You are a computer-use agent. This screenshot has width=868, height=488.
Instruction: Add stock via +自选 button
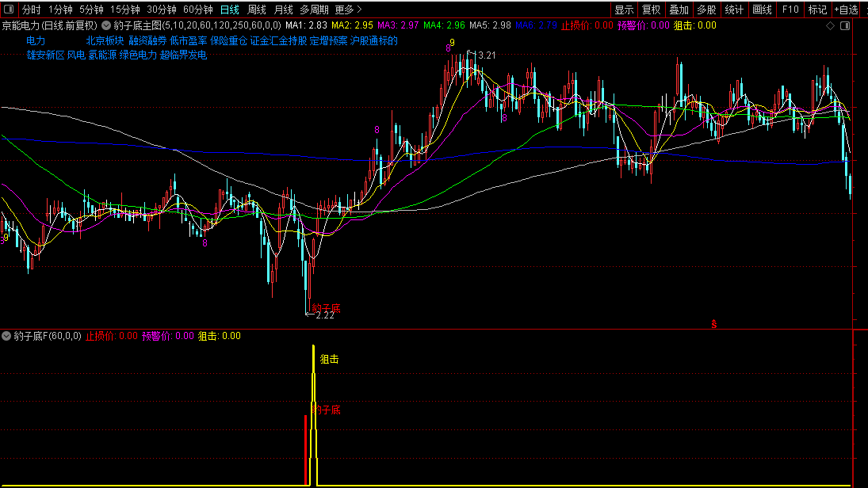point(847,10)
